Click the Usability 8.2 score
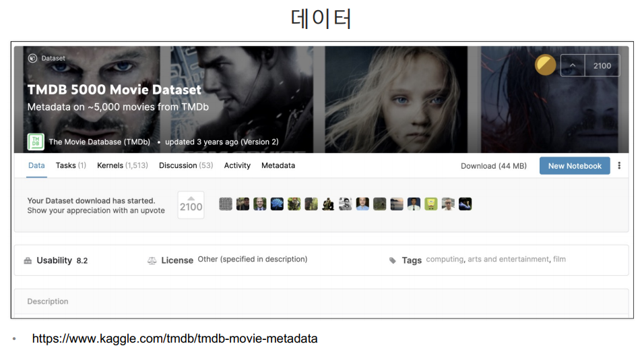The image size is (644, 346). coord(82,260)
